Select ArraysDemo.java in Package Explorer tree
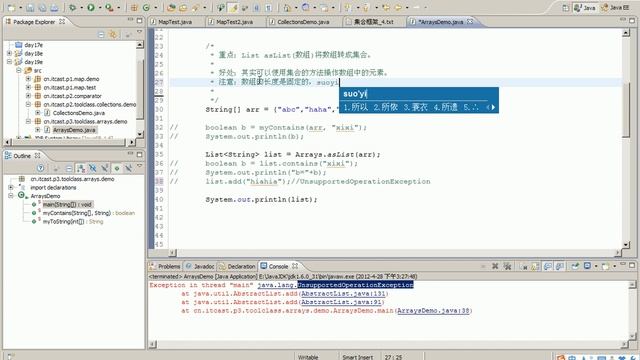640x360 pixels. (x=74, y=130)
